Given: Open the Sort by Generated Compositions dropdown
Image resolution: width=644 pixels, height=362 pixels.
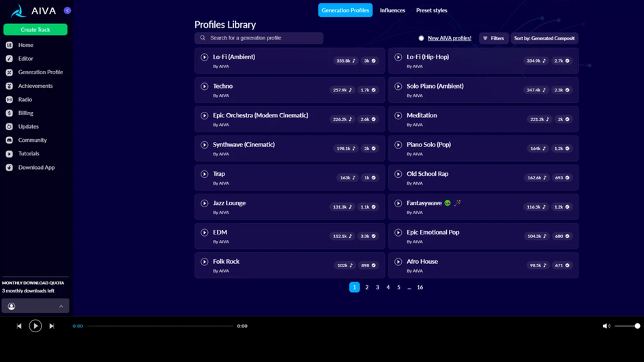Looking at the screenshot, I should pos(544,38).
